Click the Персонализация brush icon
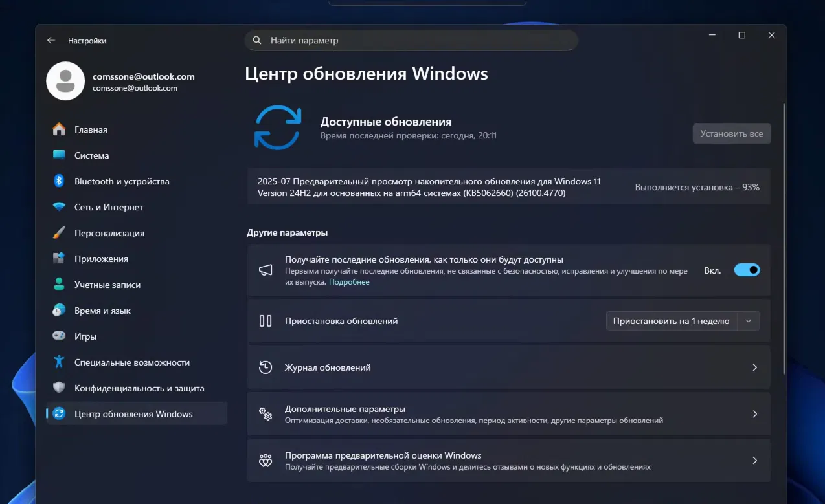The height and width of the screenshot is (504, 825). (59, 233)
